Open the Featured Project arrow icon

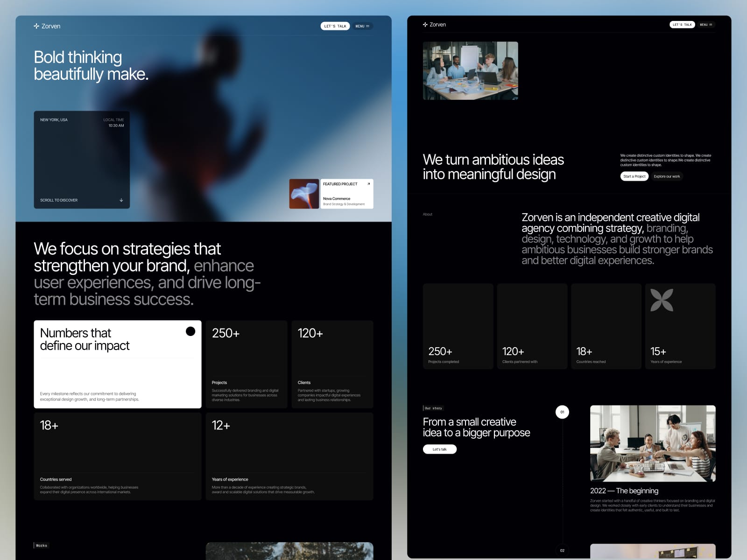point(368,184)
